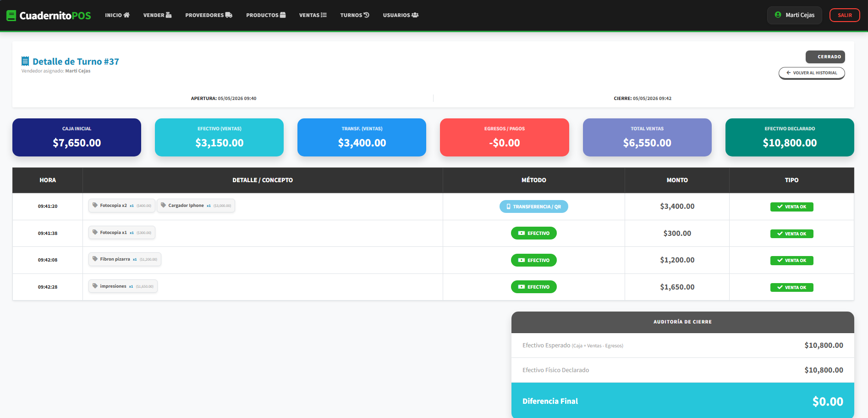Open the PRODUCTOS menu
The height and width of the screenshot is (418, 868).
click(x=266, y=15)
